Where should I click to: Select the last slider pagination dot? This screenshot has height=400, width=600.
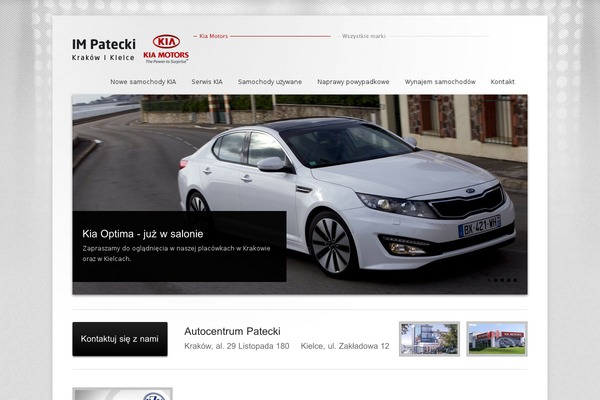tap(517, 280)
